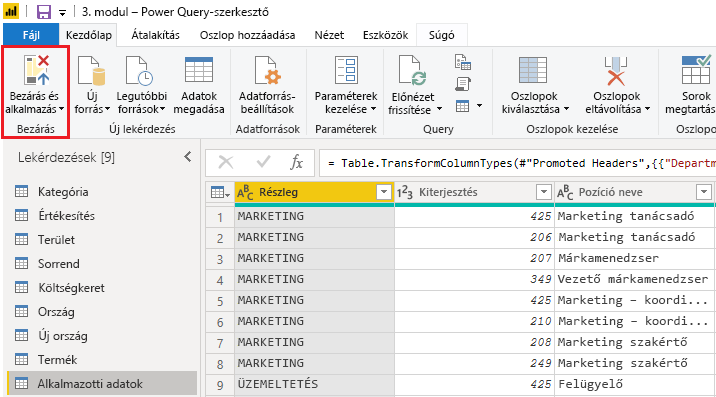The width and height of the screenshot is (716, 397).
Task: Click inside the formula bar text
Action: (x=518, y=163)
